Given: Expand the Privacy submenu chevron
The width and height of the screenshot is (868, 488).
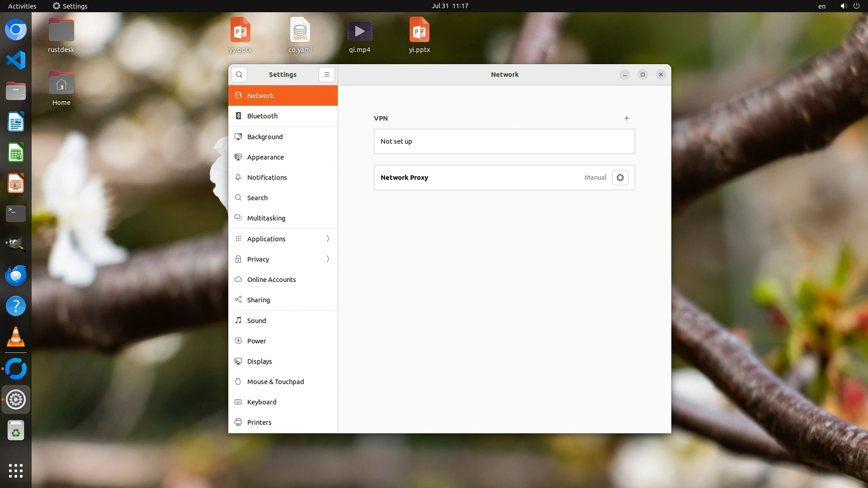Looking at the screenshot, I should tap(328, 259).
